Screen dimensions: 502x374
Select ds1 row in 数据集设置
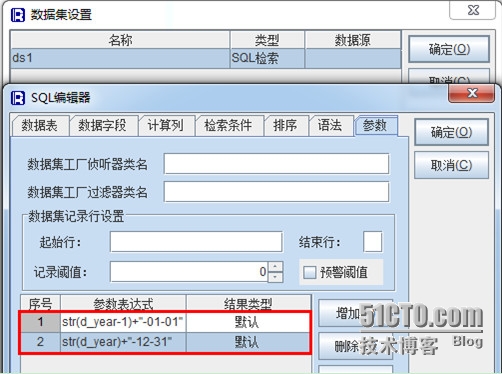tap(205, 58)
